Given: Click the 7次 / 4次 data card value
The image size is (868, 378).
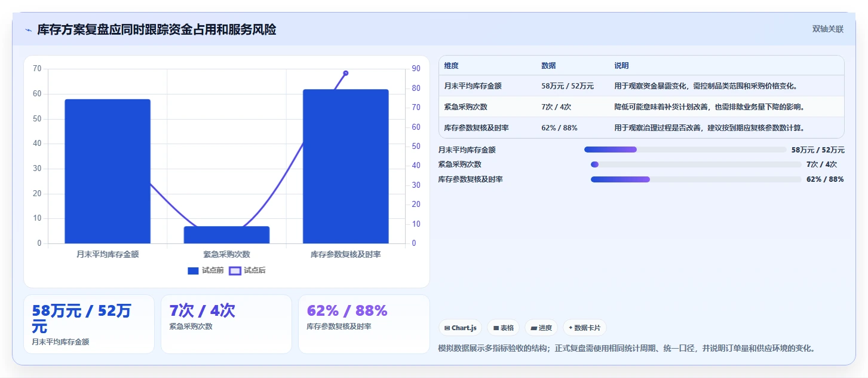Looking at the screenshot, I should click(202, 311).
